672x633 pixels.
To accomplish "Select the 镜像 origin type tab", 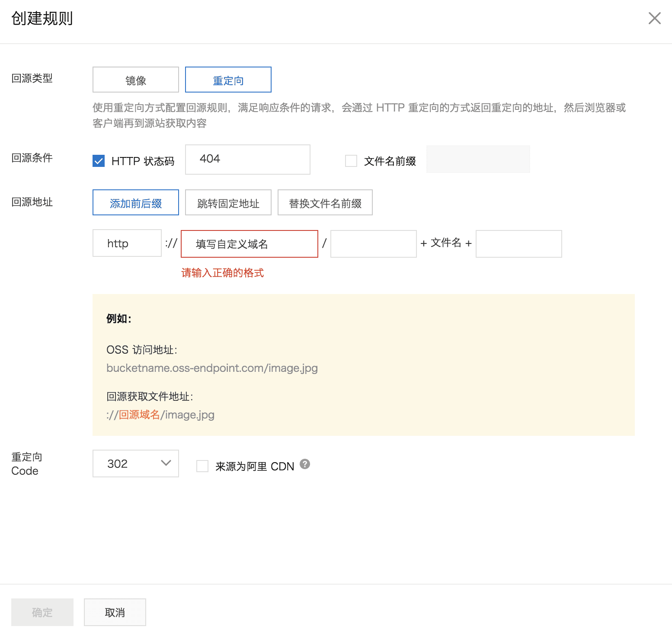I will pyautogui.click(x=135, y=80).
